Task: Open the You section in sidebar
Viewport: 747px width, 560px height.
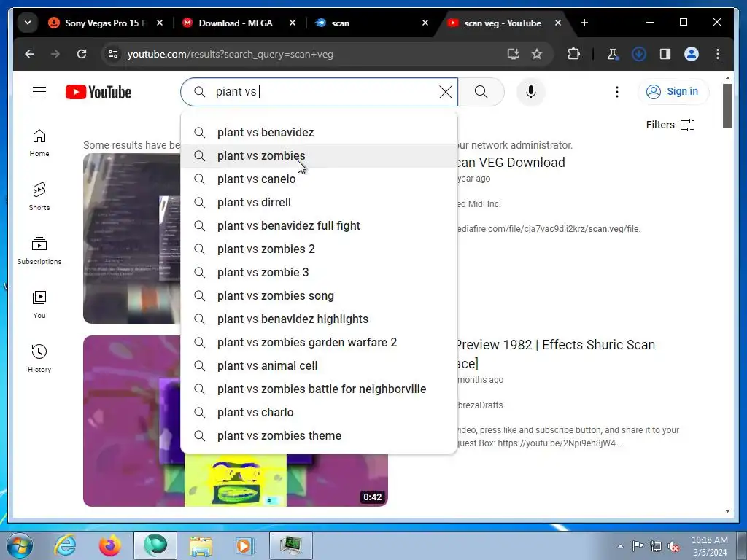Action: tap(39, 305)
